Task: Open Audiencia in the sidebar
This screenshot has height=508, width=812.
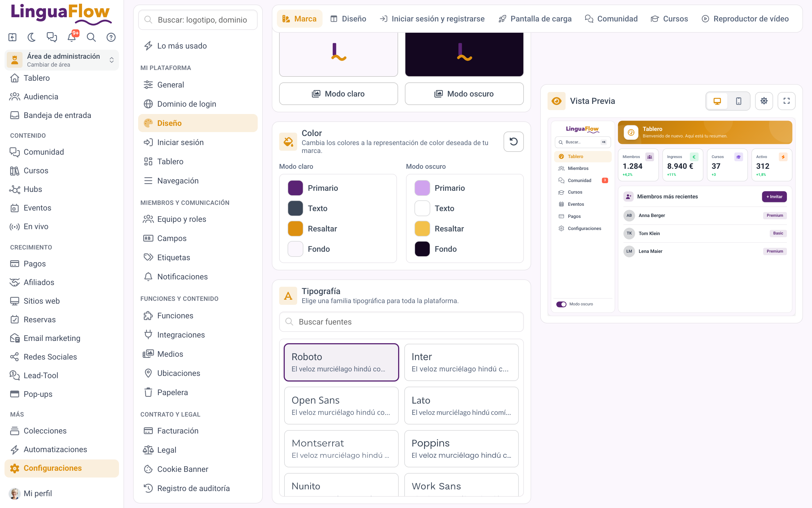Action: tap(62, 97)
